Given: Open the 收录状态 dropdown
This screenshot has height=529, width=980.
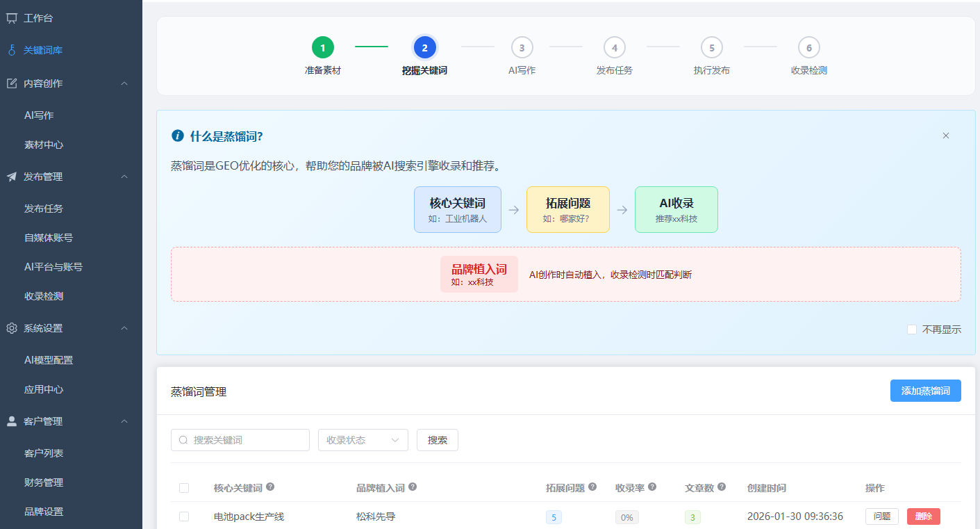Looking at the screenshot, I should (x=363, y=440).
